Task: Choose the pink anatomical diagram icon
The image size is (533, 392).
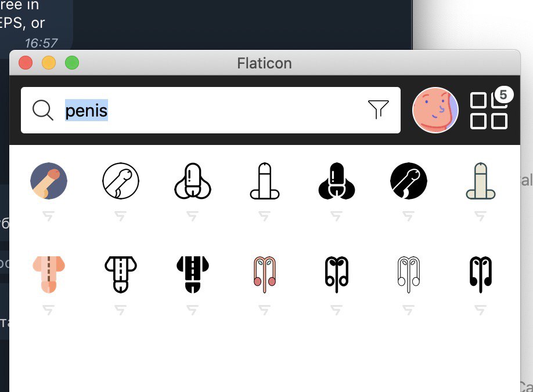Action: (x=264, y=274)
